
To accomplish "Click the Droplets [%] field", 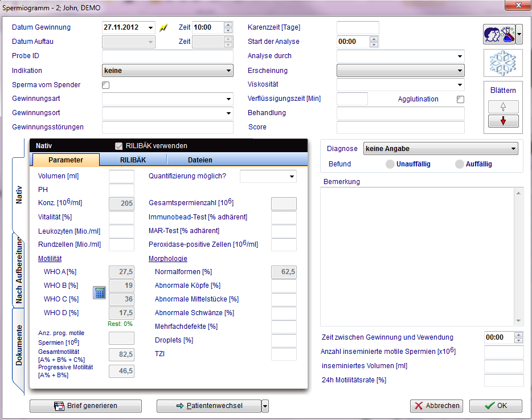I will [284, 341].
